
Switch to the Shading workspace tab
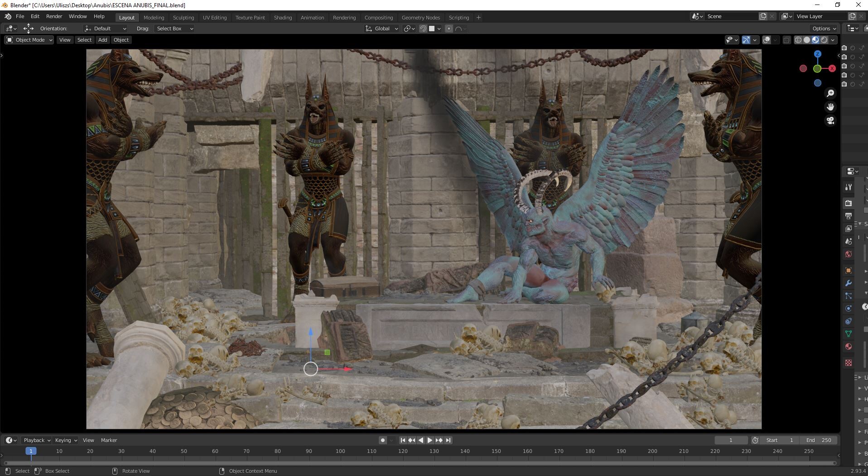pyautogui.click(x=283, y=18)
